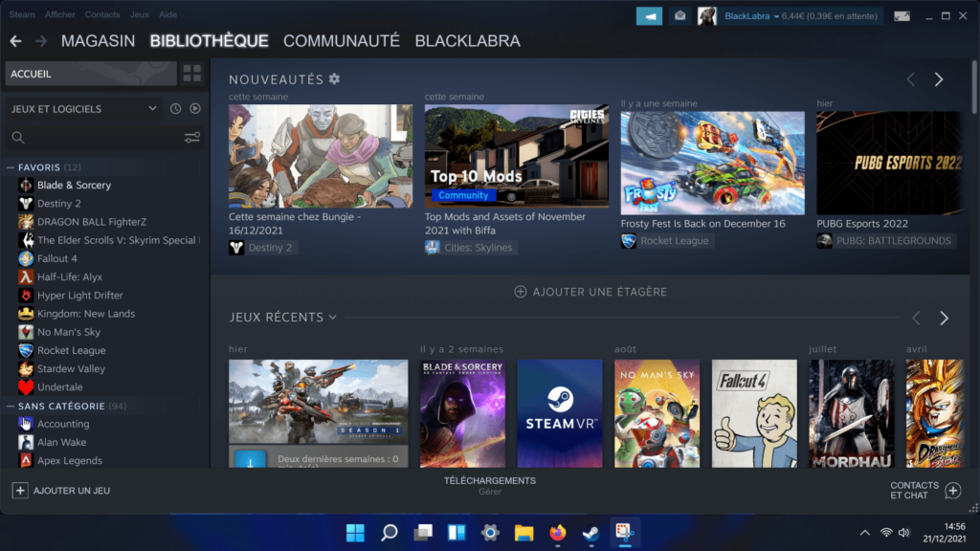The image size is (980, 551).
Task: Sort library by recent activity clock icon
Action: pos(176,109)
